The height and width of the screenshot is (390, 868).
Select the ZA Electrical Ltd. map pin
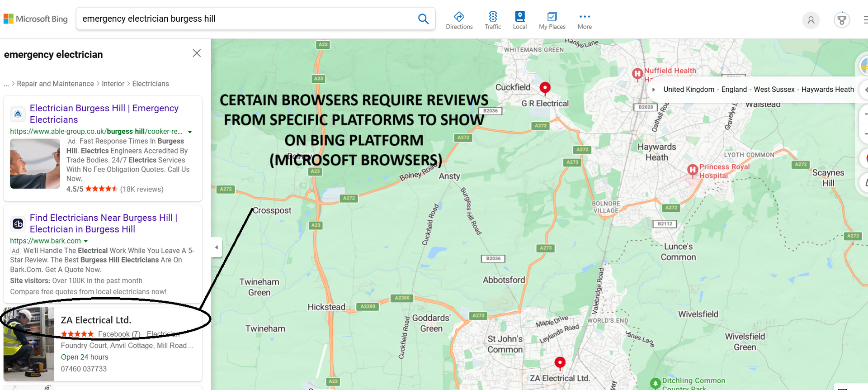(560, 363)
